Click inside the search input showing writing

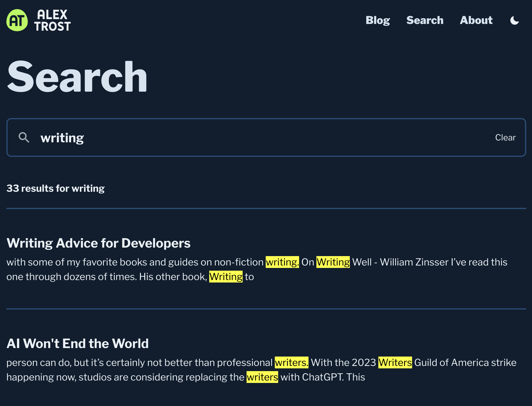click(182, 137)
